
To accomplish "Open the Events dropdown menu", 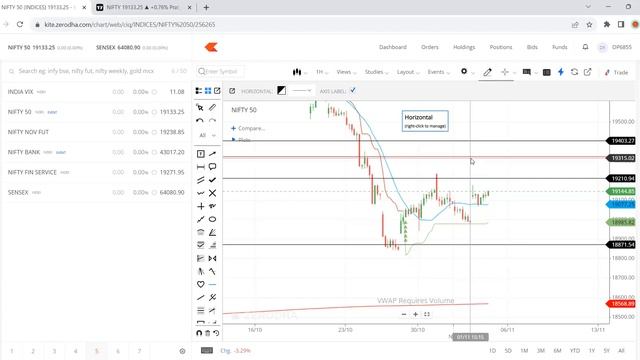I will coord(438,72).
